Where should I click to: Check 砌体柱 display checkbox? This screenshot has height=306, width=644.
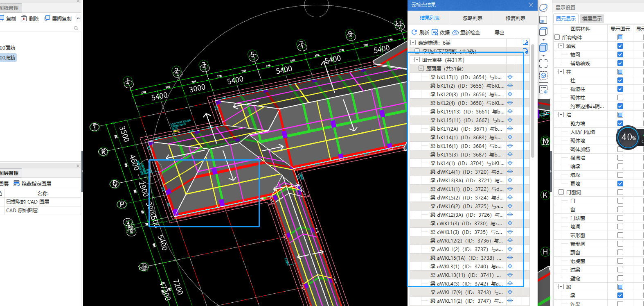620,97
